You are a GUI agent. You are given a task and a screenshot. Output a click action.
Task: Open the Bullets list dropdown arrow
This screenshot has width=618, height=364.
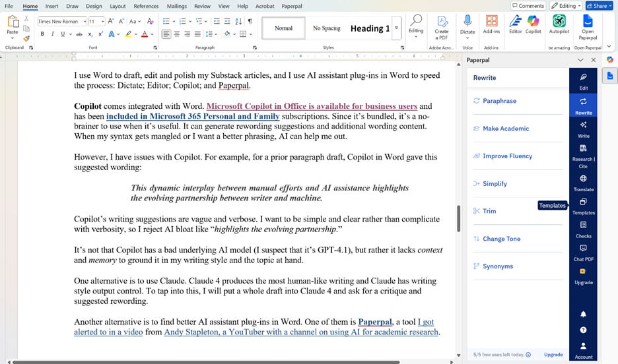pyautogui.click(x=174, y=21)
